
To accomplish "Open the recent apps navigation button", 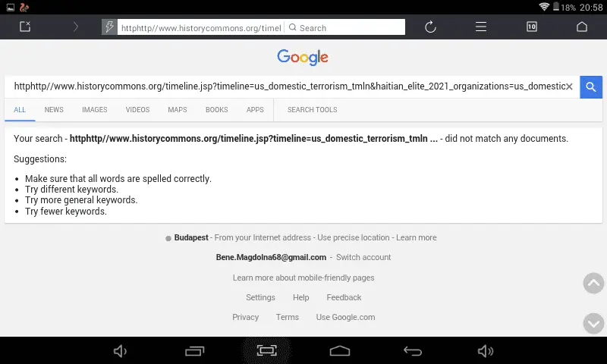I will 194,351.
